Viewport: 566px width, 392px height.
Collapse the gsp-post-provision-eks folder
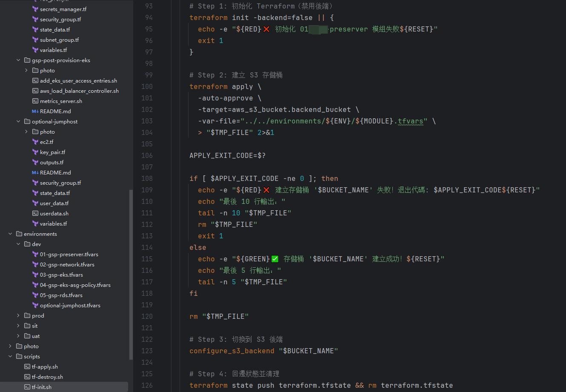point(18,60)
